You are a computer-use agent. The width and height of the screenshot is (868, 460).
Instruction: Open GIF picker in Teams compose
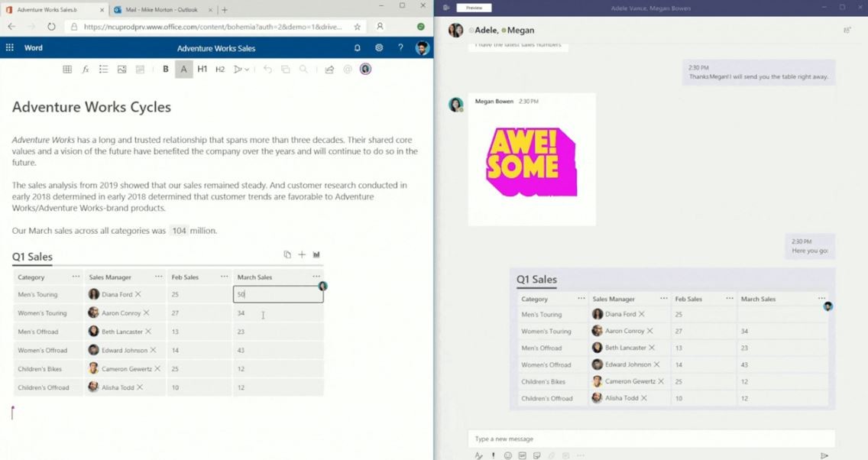[x=522, y=455]
